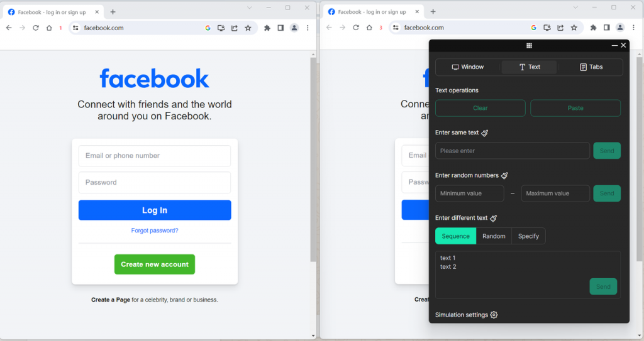Select the Random mode option

pos(494,236)
